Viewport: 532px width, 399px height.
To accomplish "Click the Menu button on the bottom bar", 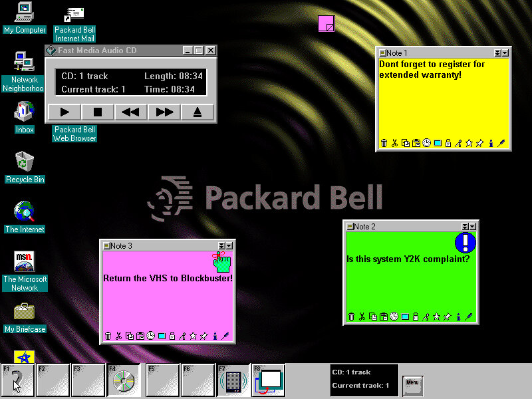I will tap(412, 383).
